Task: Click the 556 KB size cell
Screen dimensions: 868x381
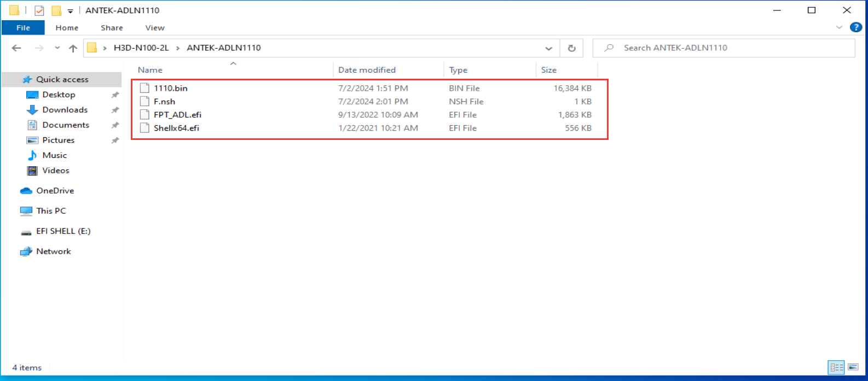Action: pos(578,128)
